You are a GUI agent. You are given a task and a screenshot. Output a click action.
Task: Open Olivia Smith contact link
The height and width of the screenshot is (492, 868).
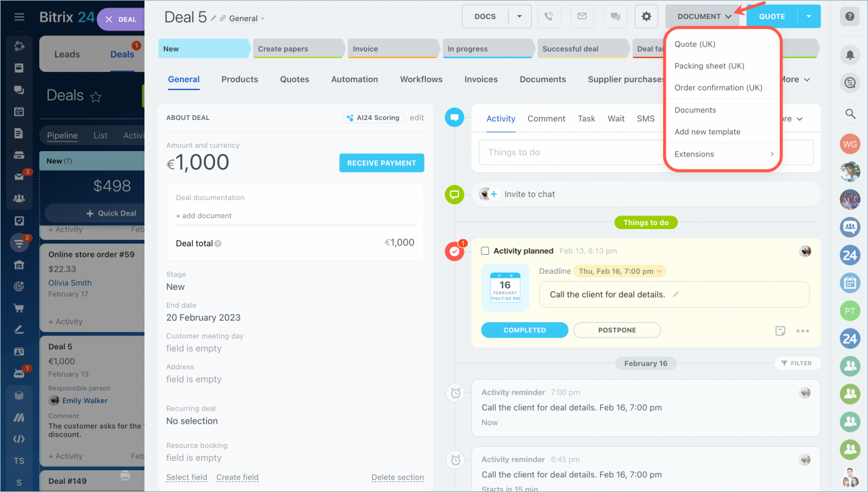click(x=70, y=283)
